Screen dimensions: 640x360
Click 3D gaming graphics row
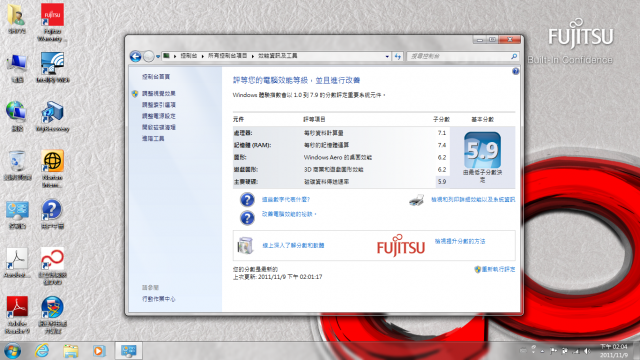click(341, 169)
